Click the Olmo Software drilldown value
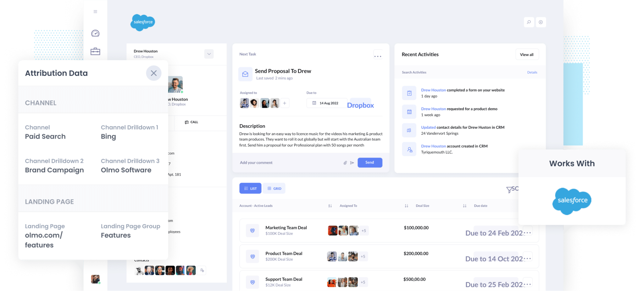 [126, 170]
